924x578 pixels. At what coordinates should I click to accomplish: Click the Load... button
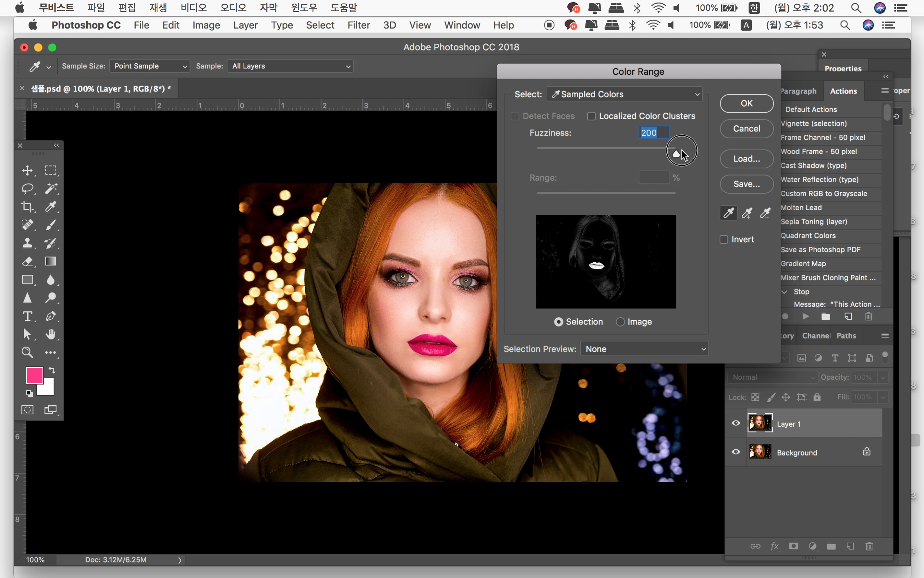click(747, 159)
